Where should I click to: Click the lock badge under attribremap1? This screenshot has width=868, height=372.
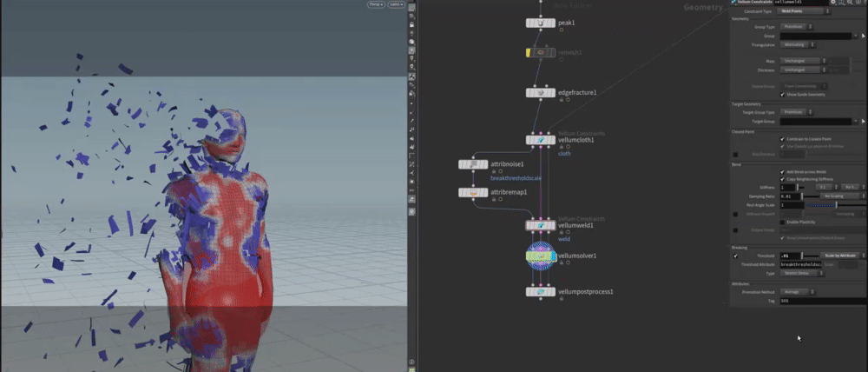pyautogui.click(x=494, y=199)
